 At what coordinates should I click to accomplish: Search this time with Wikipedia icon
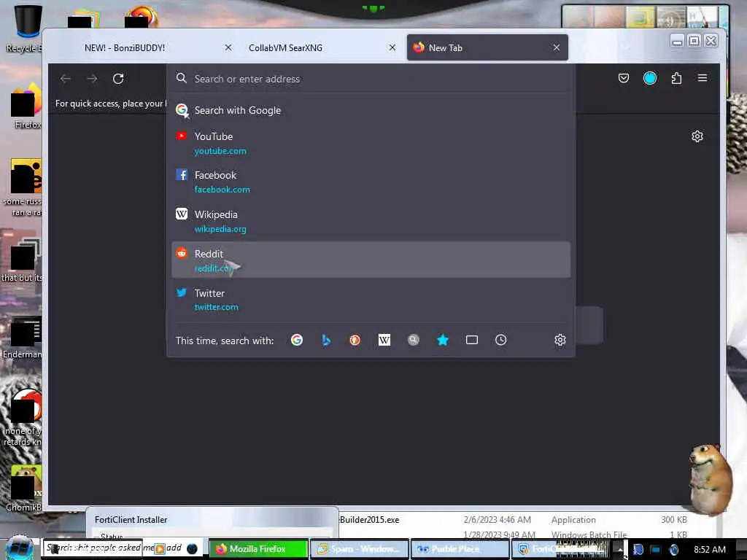coord(384,340)
